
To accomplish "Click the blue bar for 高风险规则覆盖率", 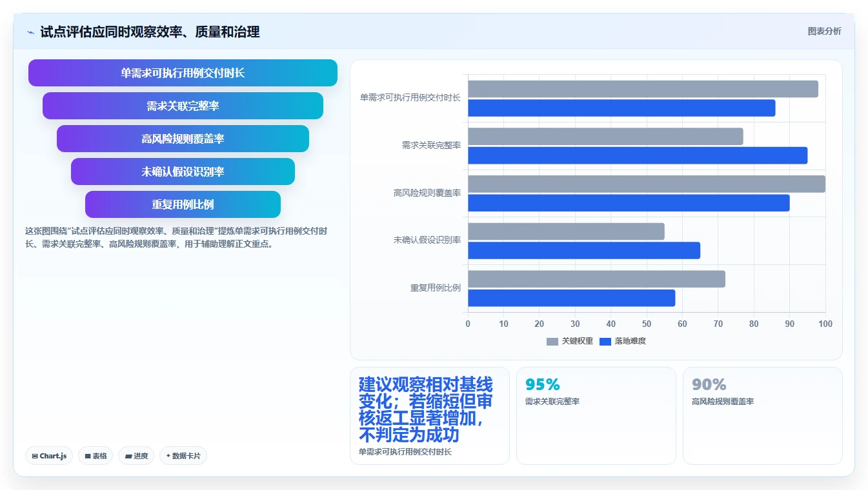I will click(x=629, y=203).
